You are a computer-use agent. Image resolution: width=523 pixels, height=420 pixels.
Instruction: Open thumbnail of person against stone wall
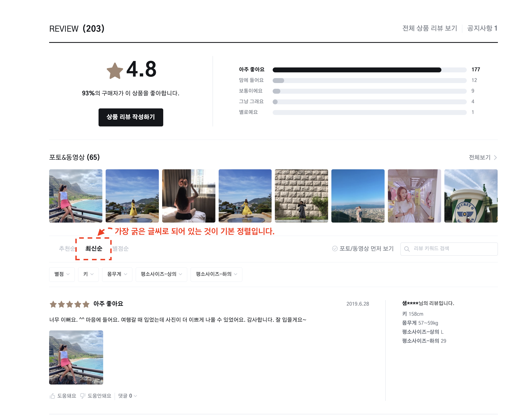point(301,196)
